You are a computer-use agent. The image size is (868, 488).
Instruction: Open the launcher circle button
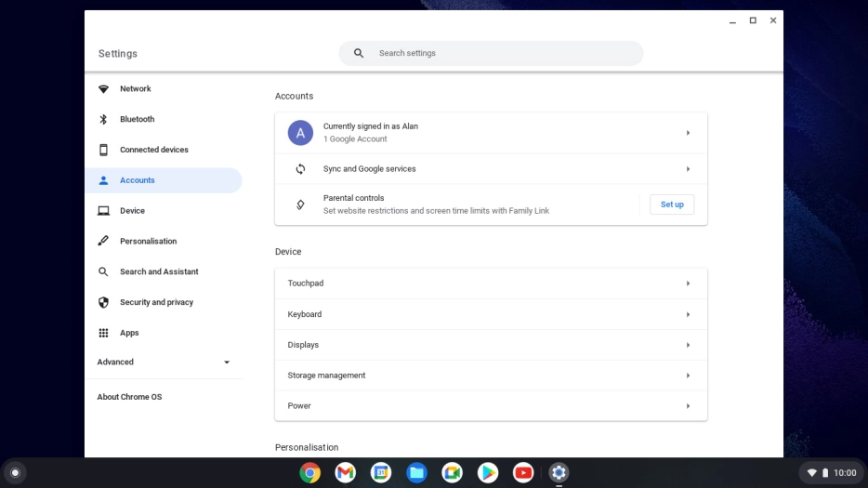15,472
